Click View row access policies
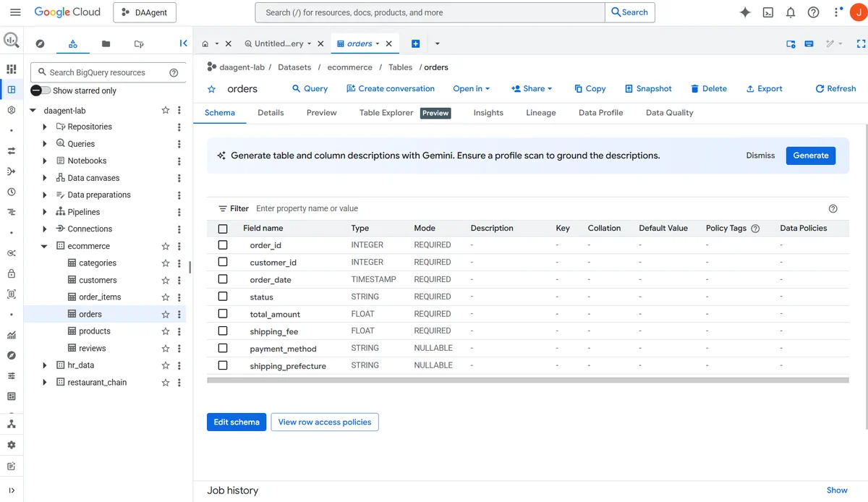 coord(325,422)
